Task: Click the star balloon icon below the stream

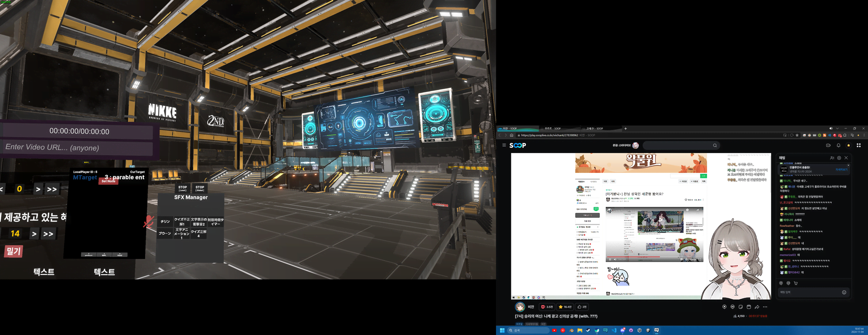Action: (724, 307)
